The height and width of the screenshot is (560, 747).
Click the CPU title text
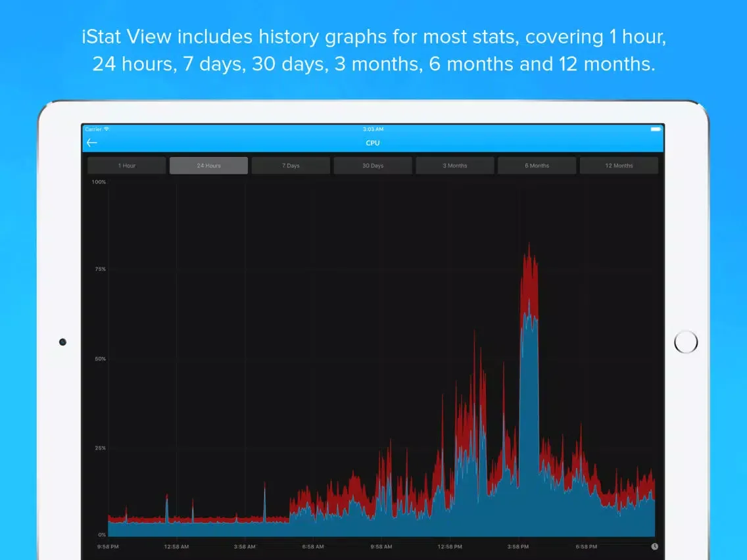click(373, 143)
